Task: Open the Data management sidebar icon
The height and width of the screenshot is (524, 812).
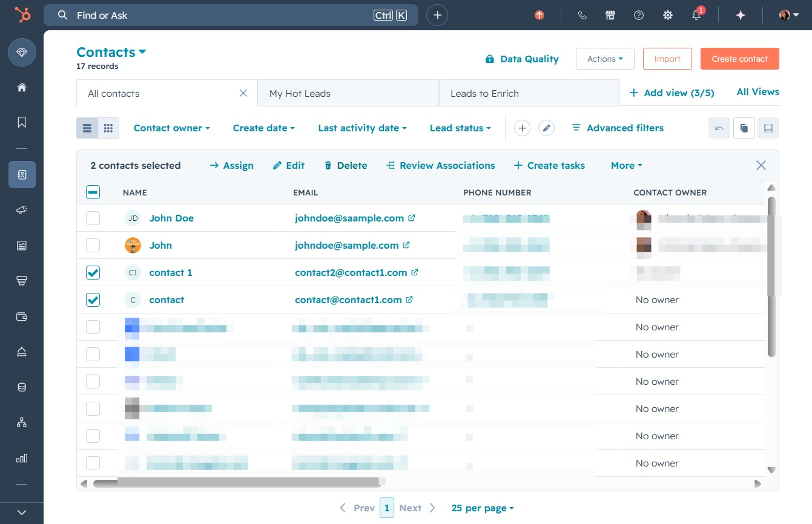Action: 22,387
